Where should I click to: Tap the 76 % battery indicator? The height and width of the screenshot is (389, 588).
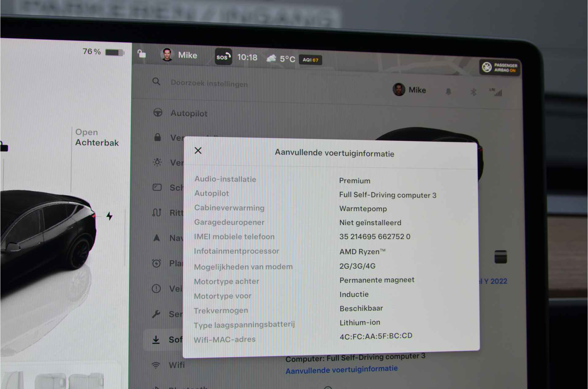(x=104, y=52)
